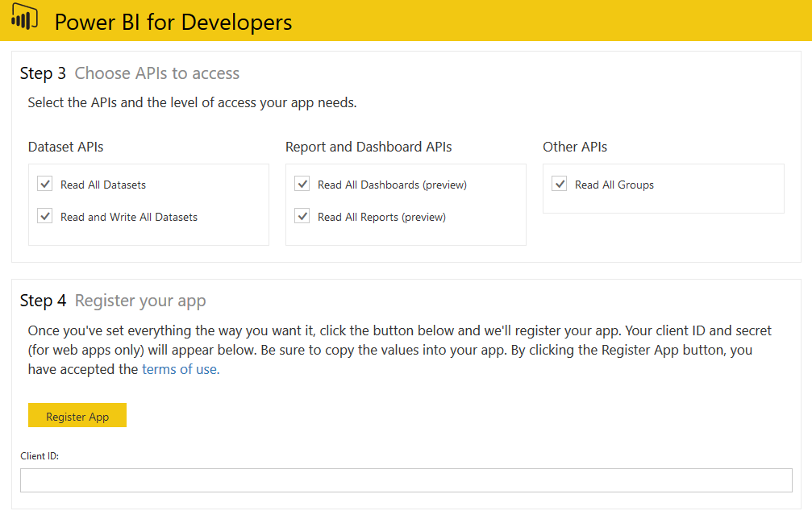
Task: Click the Power BI logo icon
Action: coord(24,19)
